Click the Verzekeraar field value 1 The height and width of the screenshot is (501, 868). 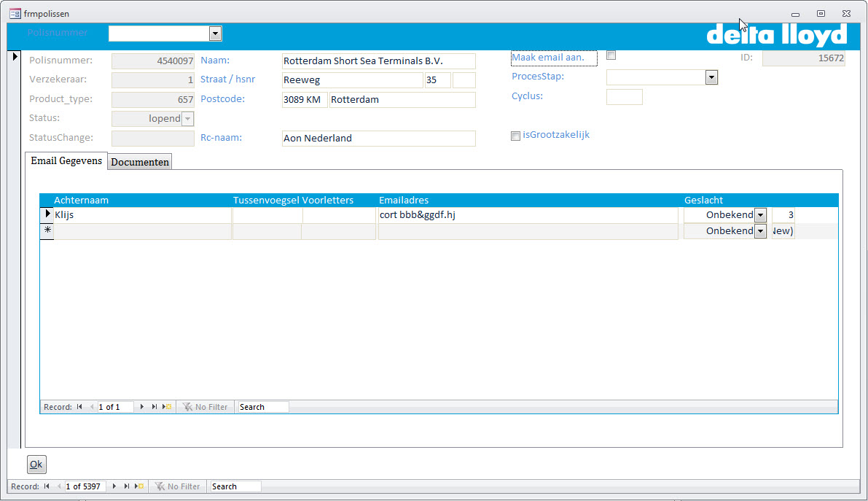[x=153, y=79]
